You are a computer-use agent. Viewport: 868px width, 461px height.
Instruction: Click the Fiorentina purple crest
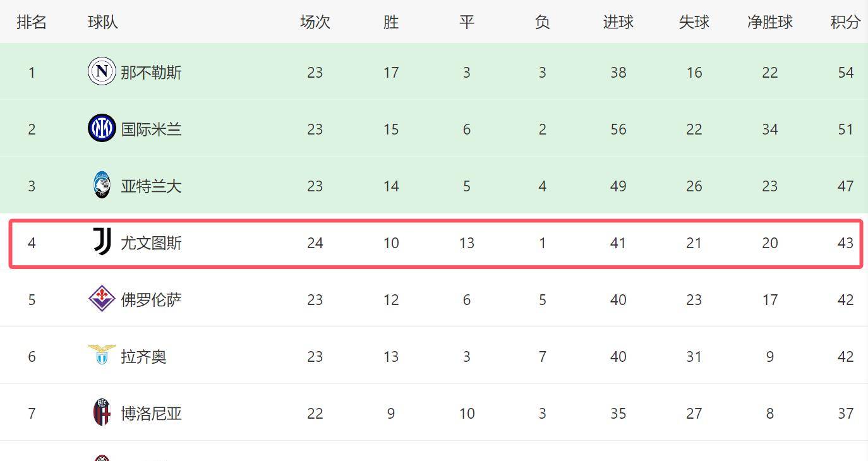click(x=101, y=299)
